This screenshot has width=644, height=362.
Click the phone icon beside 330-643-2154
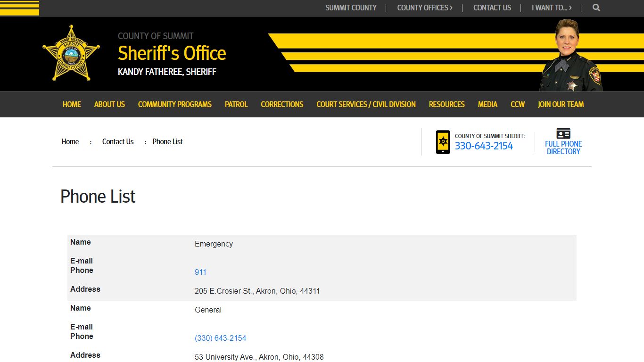pyautogui.click(x=443, y=142)
